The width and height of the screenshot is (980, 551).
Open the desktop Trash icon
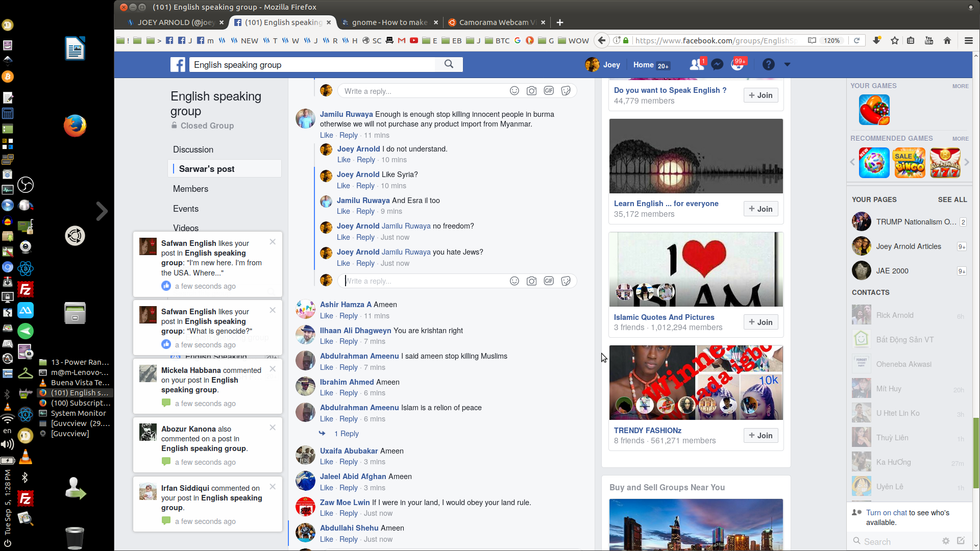click(75, 537)
